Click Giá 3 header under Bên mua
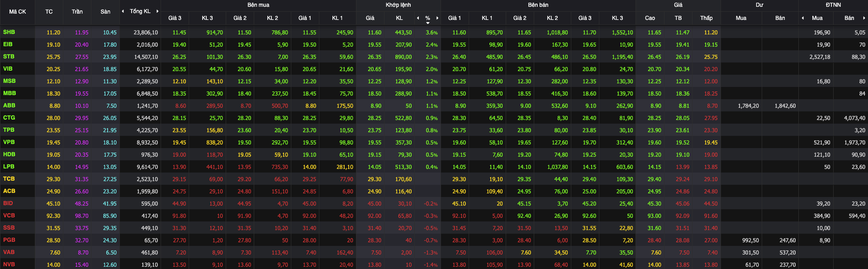 click(175, 18)
